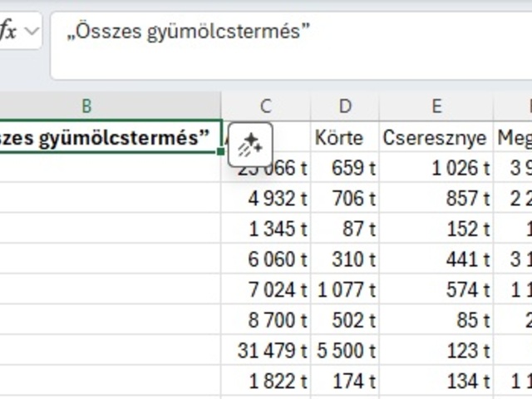Click the Cseresznye header cell
The width and height of the screenshot is (532, 399).
click(x=436, y=137)
